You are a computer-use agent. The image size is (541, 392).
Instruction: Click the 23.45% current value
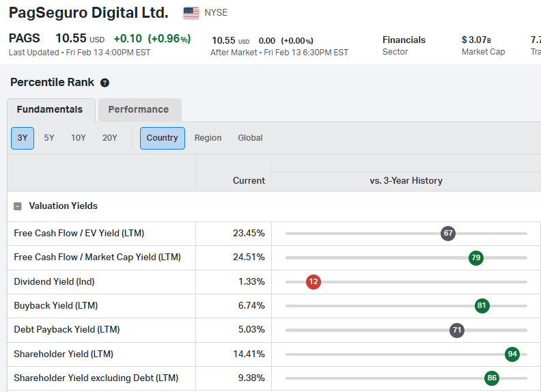(x=249, y=234)
